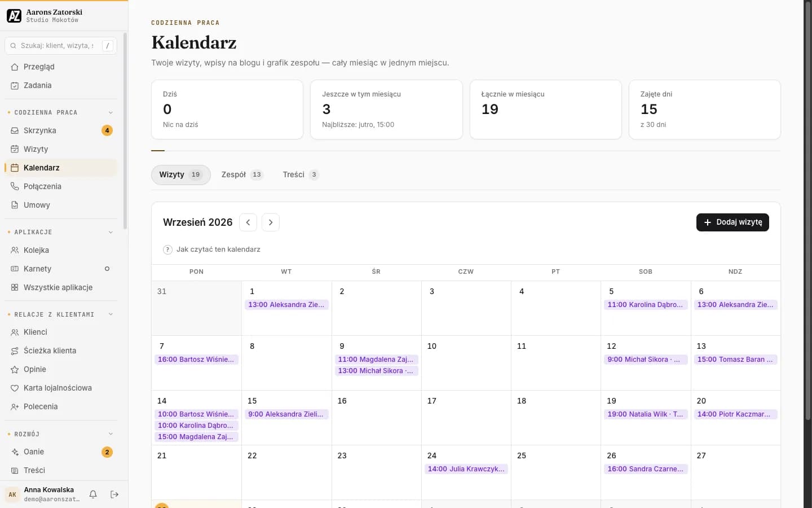The image size is (812, 508).
Task: Click the Oanie sparkle icon
Action: [15, 452]
